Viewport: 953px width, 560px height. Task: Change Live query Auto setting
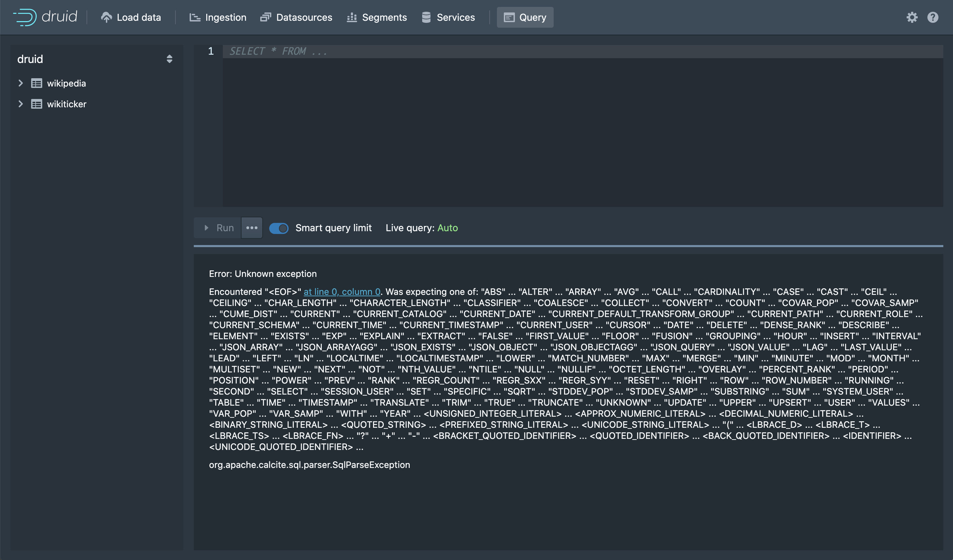pos(447,228)
